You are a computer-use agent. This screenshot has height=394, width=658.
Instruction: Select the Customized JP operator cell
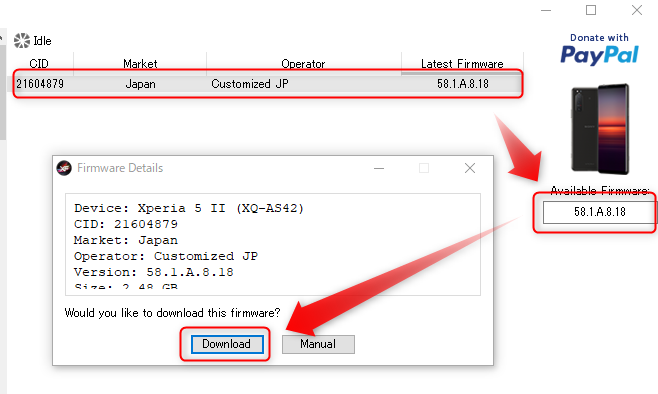point(250,84)
